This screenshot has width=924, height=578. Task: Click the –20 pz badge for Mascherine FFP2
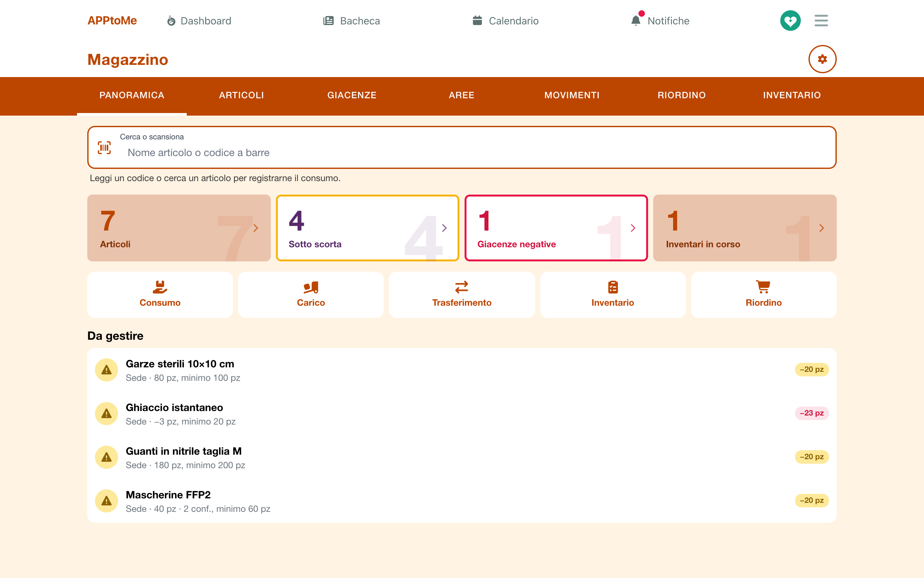point(812,500)
